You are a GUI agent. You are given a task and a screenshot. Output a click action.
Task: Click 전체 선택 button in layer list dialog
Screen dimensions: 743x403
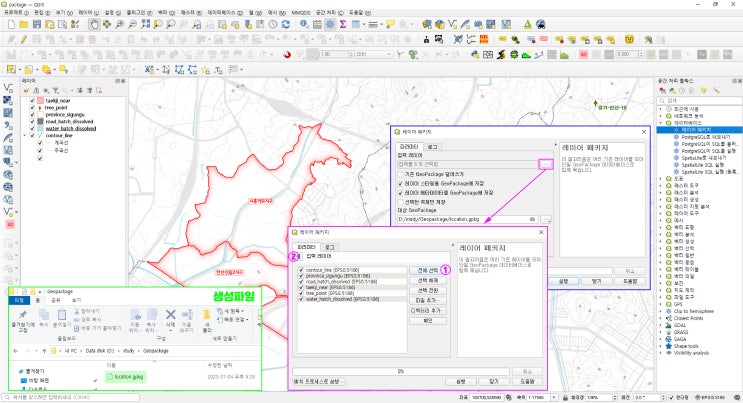point(427,270)
